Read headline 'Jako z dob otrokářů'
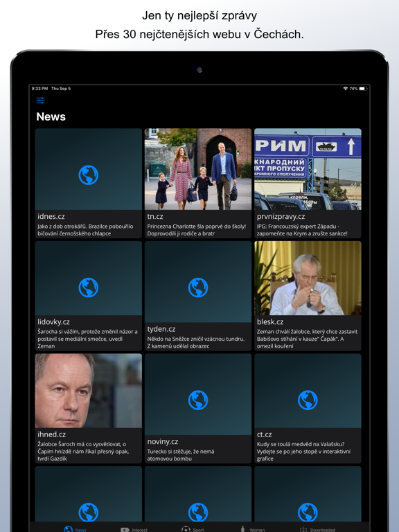This screenshot has width=399, height=532. [85, 230]
